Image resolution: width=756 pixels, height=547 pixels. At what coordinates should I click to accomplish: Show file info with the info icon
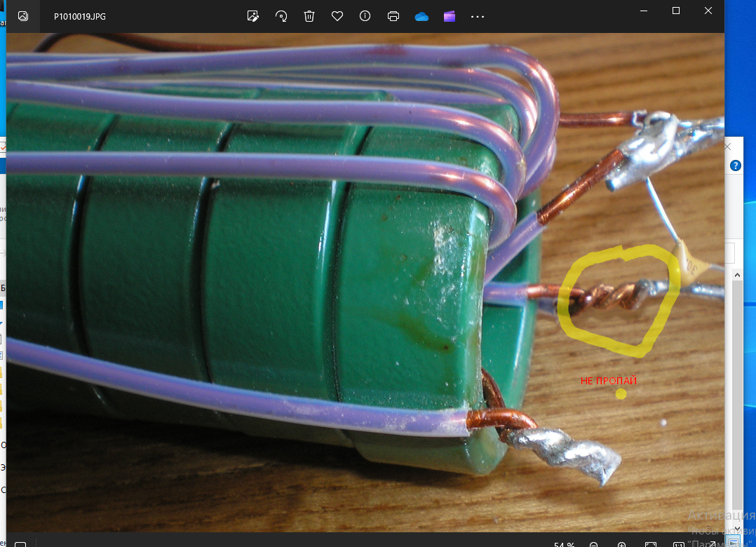[x=365, y=16]
